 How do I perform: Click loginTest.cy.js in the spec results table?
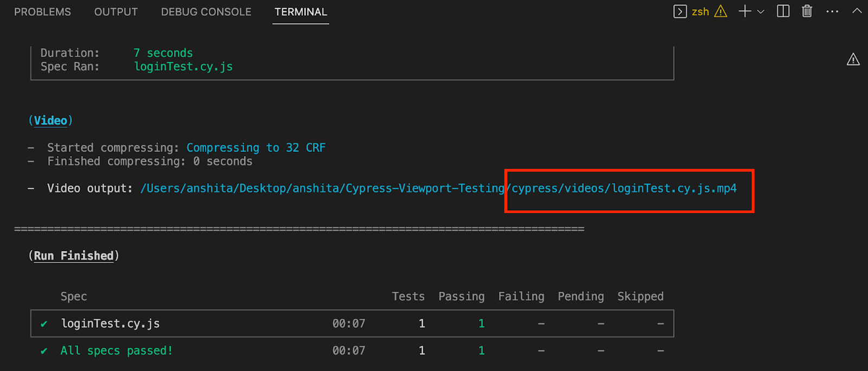click(110, 324)
